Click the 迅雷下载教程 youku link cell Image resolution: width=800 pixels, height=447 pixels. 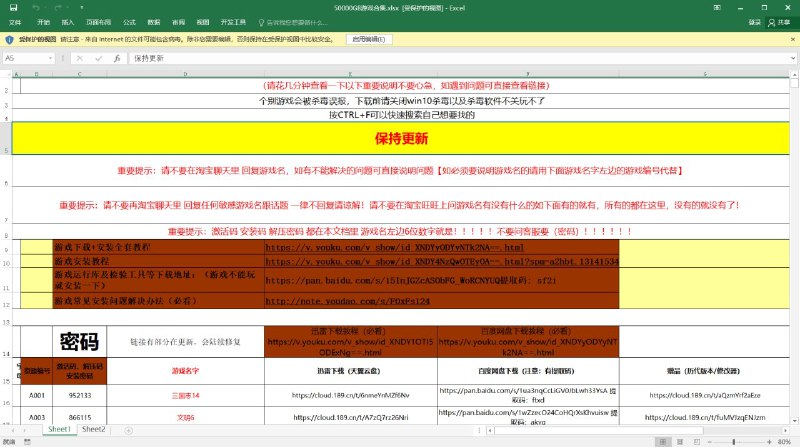coord(351,341)
